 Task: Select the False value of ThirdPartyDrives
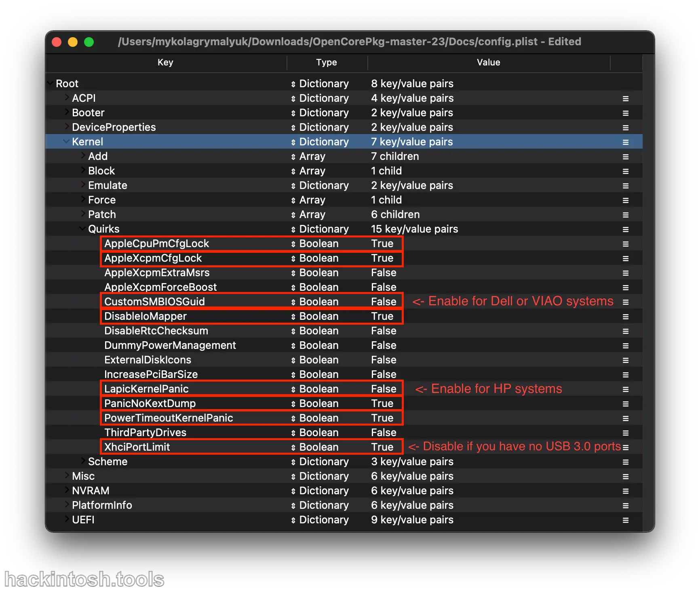pyautogui.click(x=384, y=432)
